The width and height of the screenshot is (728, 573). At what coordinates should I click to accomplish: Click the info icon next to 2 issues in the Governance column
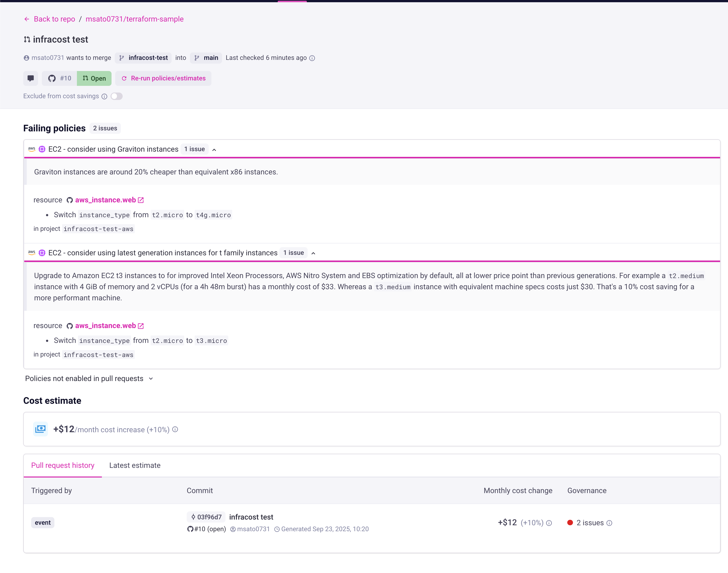[609, 523]
